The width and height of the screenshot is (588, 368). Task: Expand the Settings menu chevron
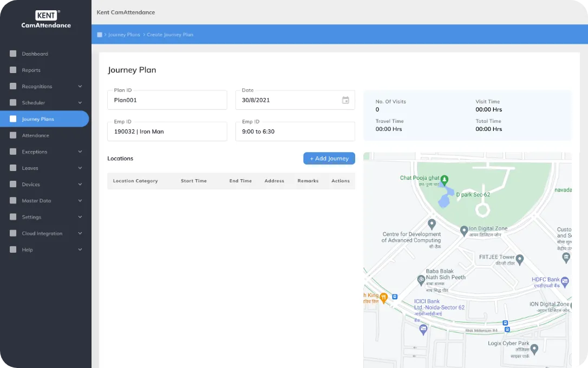[80, 216]
